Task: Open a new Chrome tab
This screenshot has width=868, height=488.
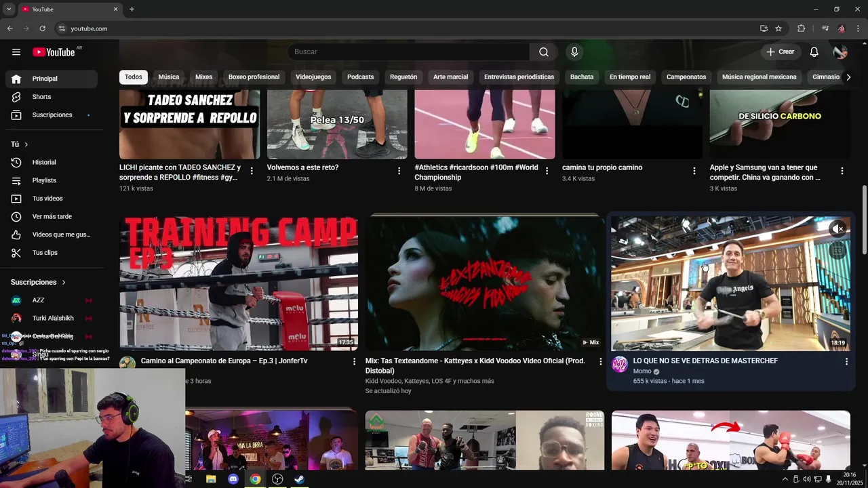Action: (x=132, y=9)
